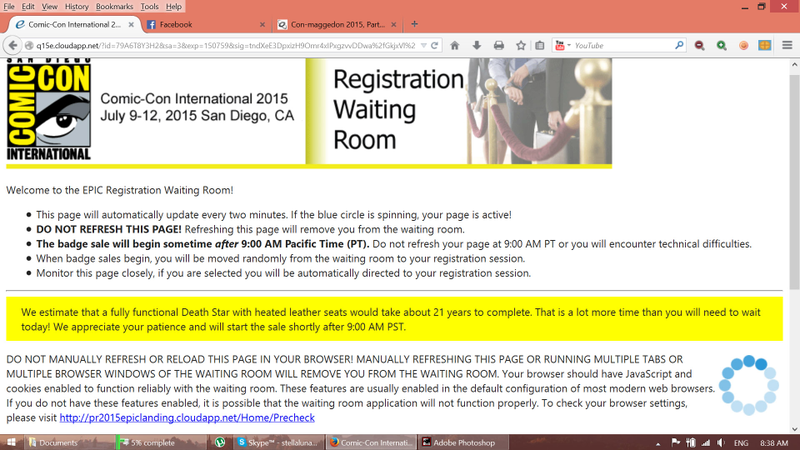This screenshot has height=450, width=800.
Task: Switch ENG input language indicator
Action: [741, 443]
